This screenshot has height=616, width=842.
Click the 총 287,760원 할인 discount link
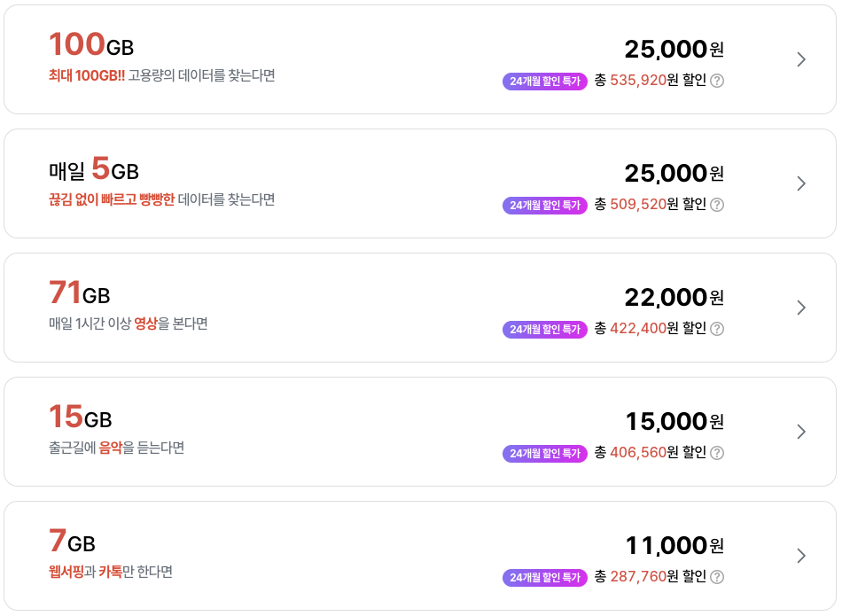click(x=649, y=577)
